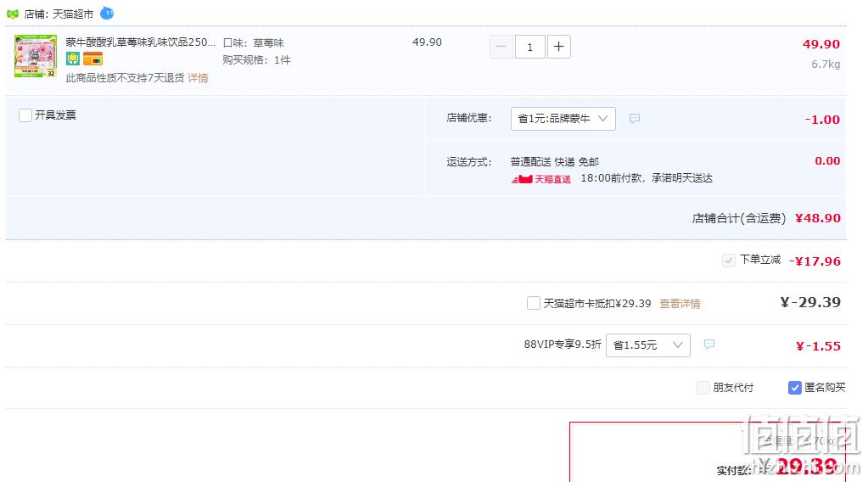
Task: Expand the 省1.55元 88VIP discount dropdown
Action: point(648,345)
